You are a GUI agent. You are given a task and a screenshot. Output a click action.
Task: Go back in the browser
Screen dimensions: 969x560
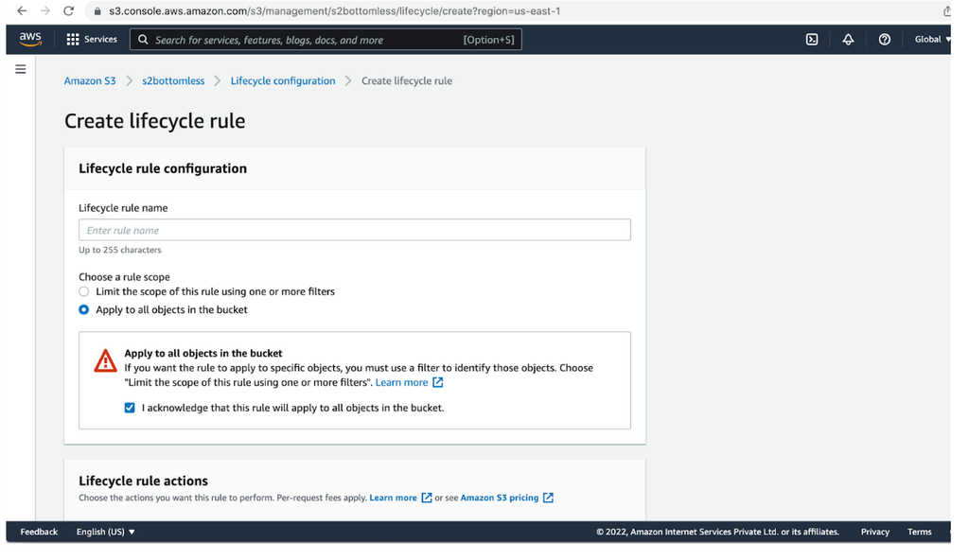[22, 11]
